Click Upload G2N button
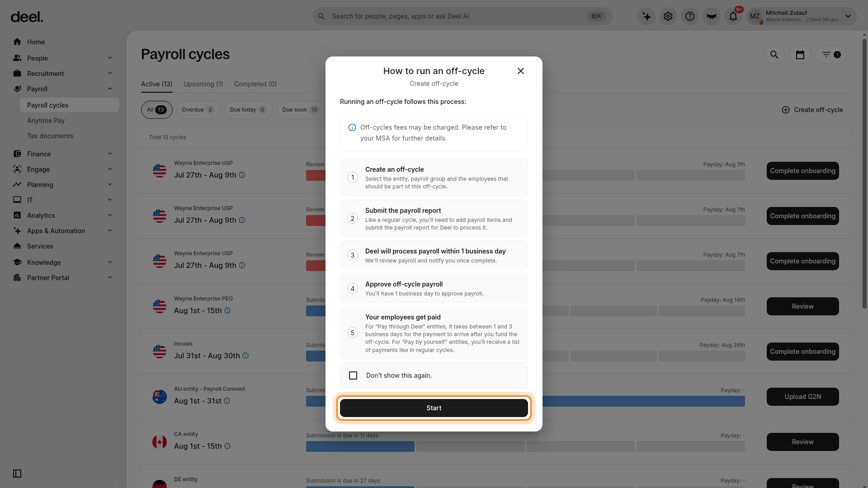 [803, 397]
